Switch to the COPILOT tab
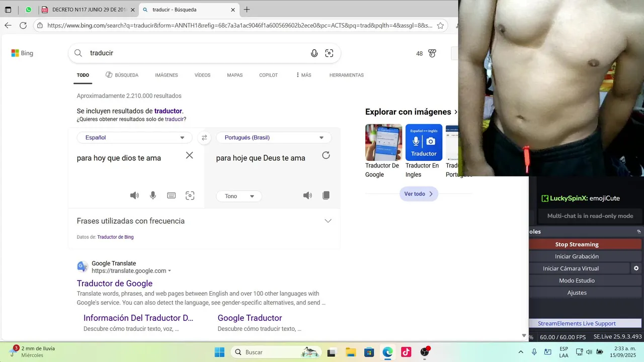The image size is (644, 362). pyautogui.click(x=268, y=75)
